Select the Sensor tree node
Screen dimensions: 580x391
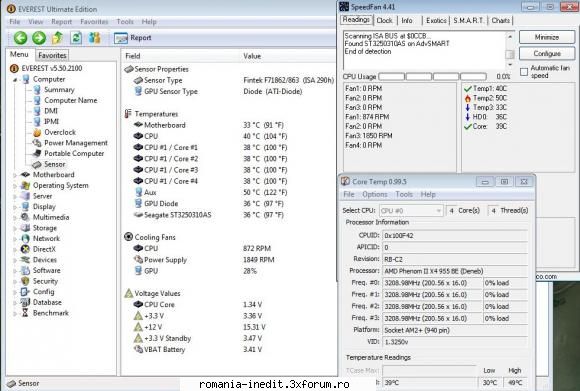pyautogui.click(x=54, y=164)
